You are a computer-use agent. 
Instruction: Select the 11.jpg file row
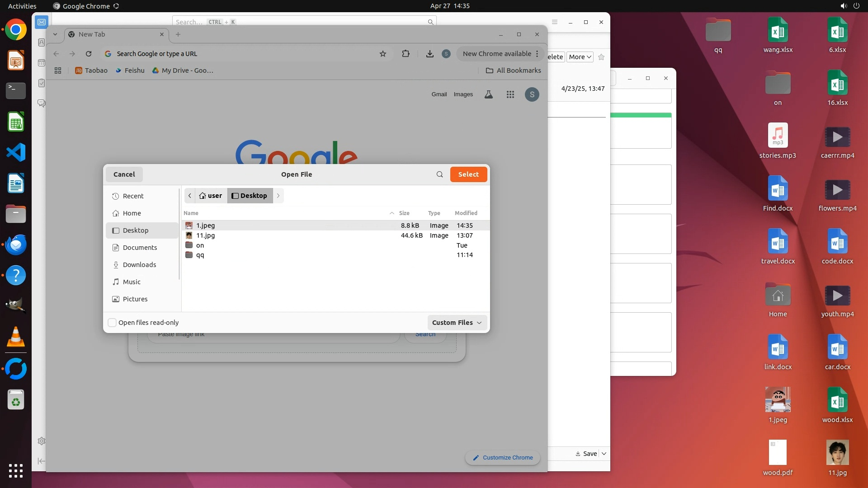pyautogui.click(x=206, y=235)
